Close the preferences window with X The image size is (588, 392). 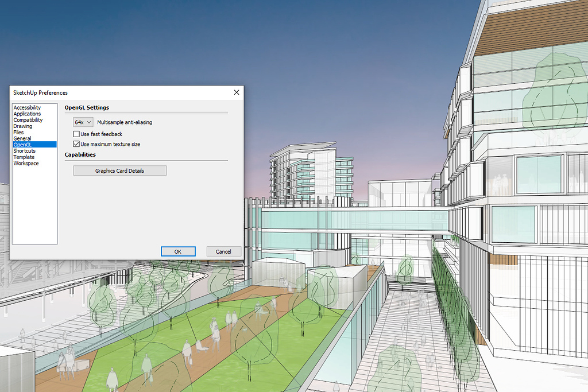coord(236,92)
